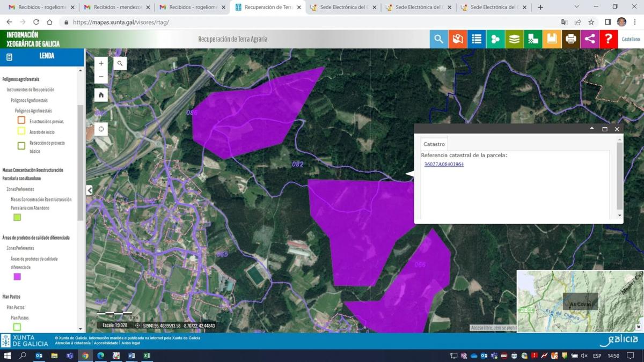Open cadastral reference 36027A08401964 link
Image resolution: width=644 pixels, height=362 pixels.
(x=444, y=164)
